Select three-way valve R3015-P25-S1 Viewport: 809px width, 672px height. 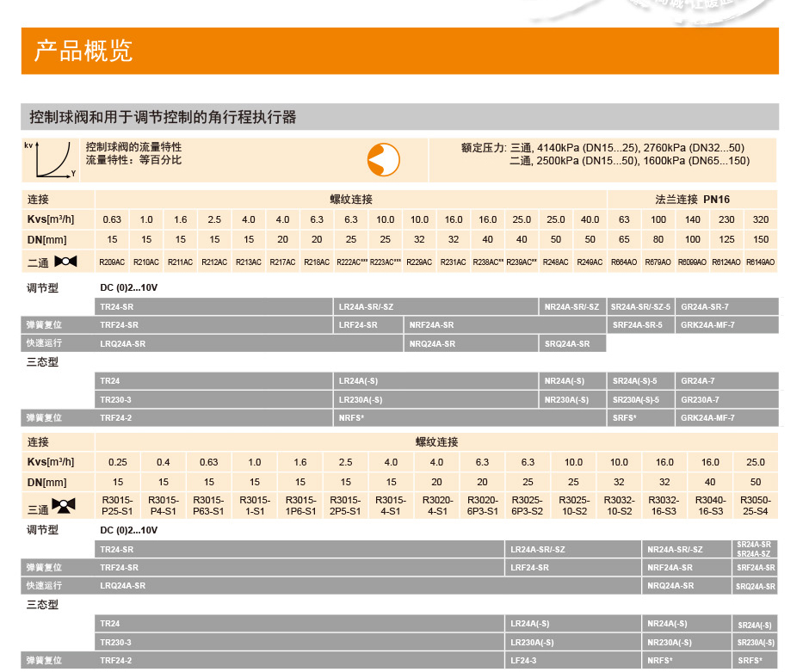click(118, 506)
